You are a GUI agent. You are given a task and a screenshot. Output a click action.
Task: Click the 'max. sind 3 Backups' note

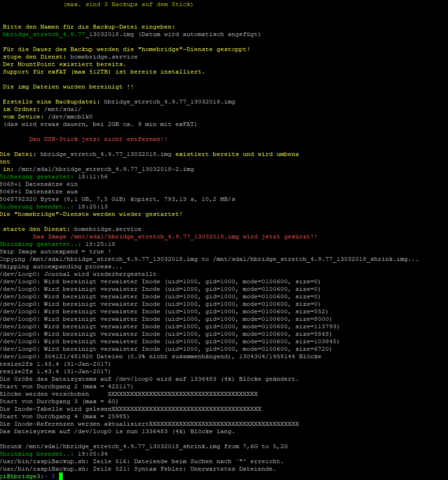coord(128,5)
